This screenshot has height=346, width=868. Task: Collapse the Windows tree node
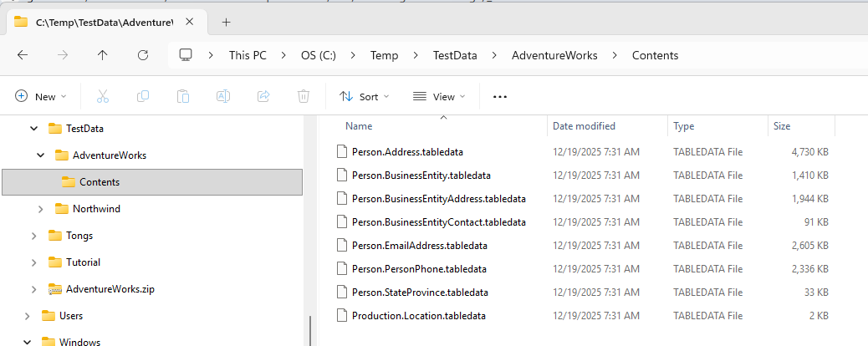click(27, 342)
